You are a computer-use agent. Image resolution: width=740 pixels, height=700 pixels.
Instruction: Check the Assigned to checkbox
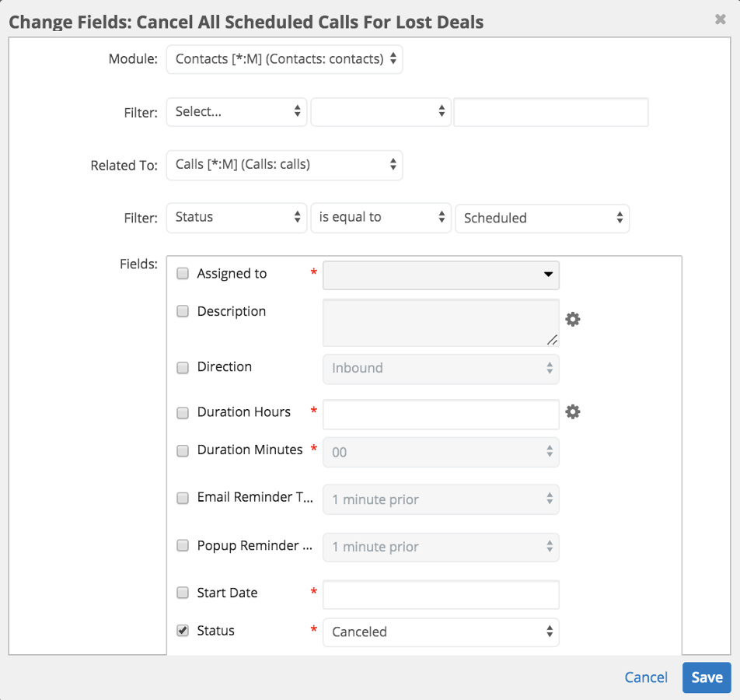pos(183,274)
